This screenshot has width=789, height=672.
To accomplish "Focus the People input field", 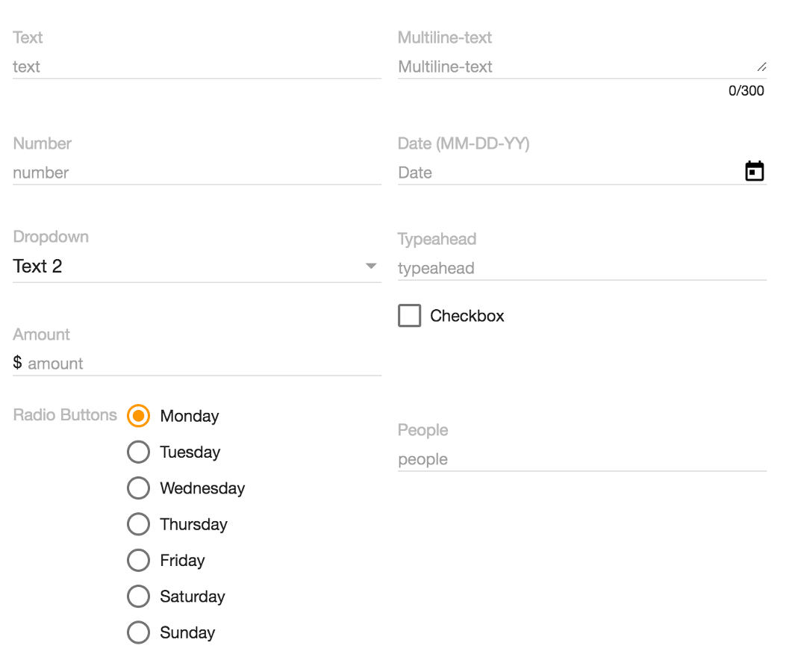I will (x=582, y=459).
